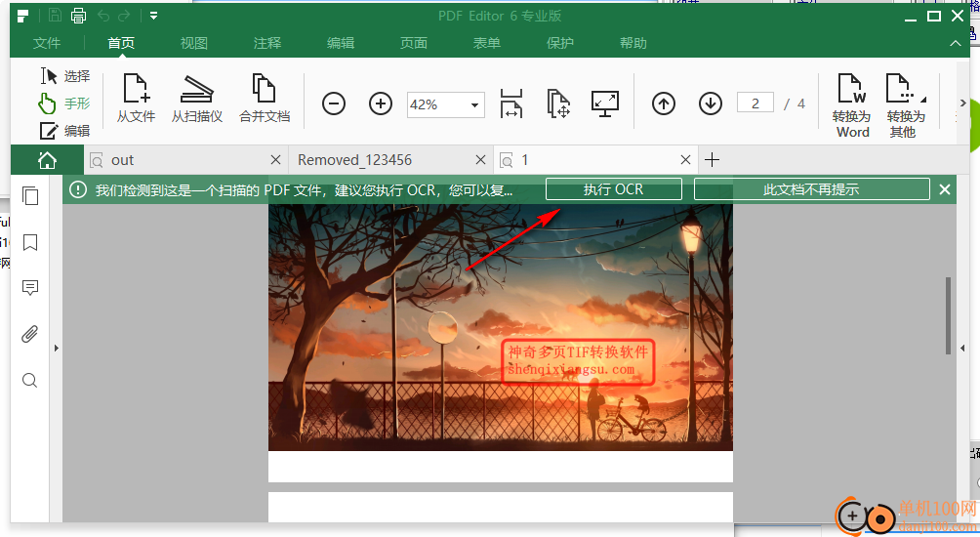Viewport: 980px width, 537px height.
Task: Switch to the 帮助 ribbon tab
Action: coord(633,43)
